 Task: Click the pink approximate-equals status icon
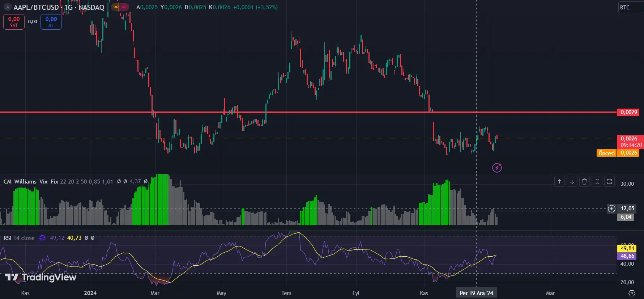124,7
